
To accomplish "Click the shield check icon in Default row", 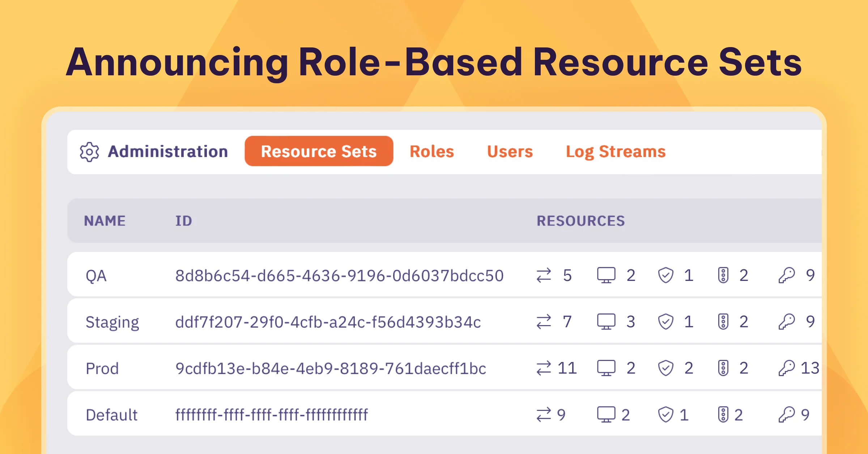I will tap(665, 414).
